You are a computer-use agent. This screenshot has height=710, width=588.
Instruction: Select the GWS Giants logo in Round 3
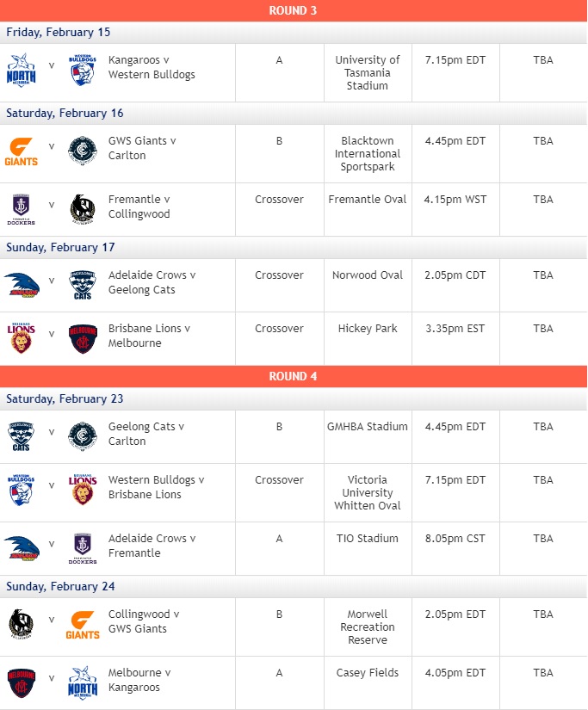21,152
